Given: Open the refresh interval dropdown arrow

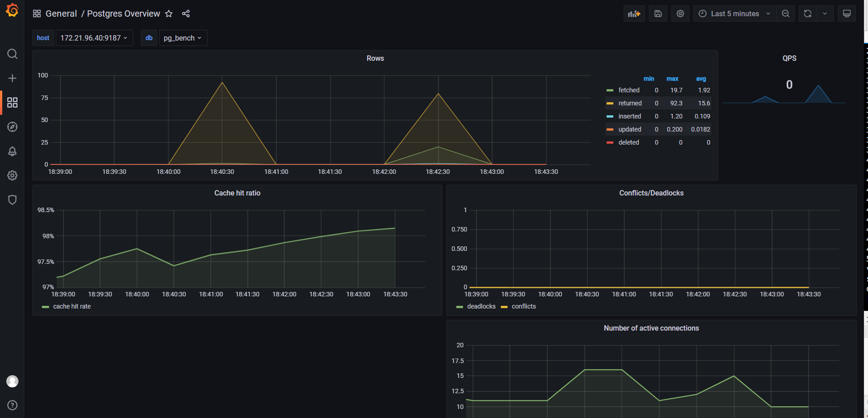Looking at the screenshot, I should [825, 14].
